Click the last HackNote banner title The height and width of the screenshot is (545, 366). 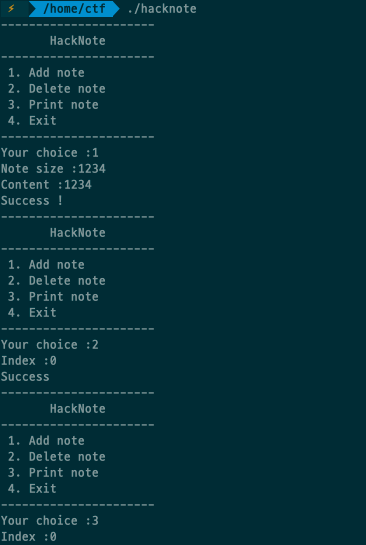(78, 408)
